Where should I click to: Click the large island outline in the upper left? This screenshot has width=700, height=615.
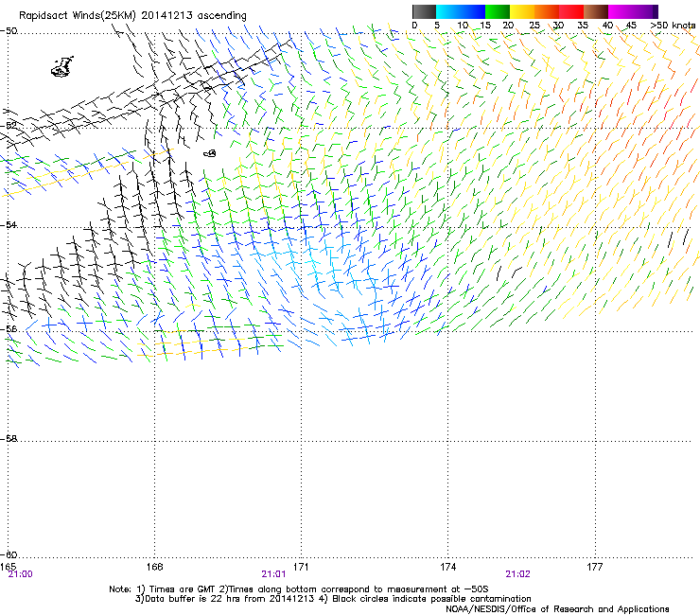point(62,66)
